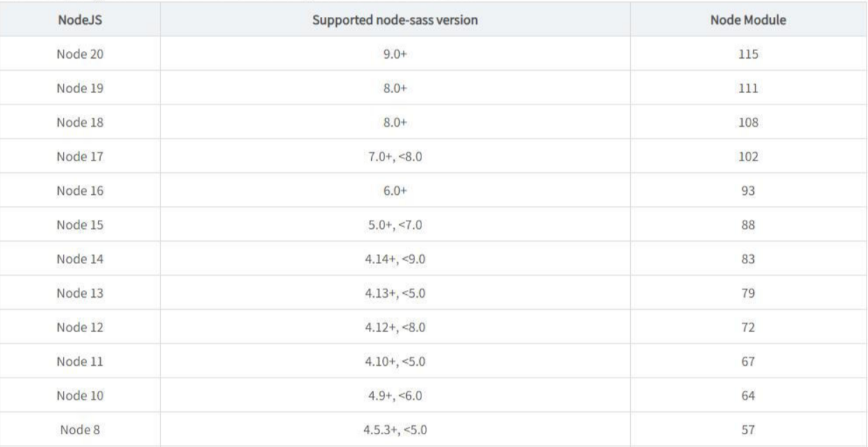868x447 pixels.
Task: Click the Node Module column header
Action: [x=749, y=20]
